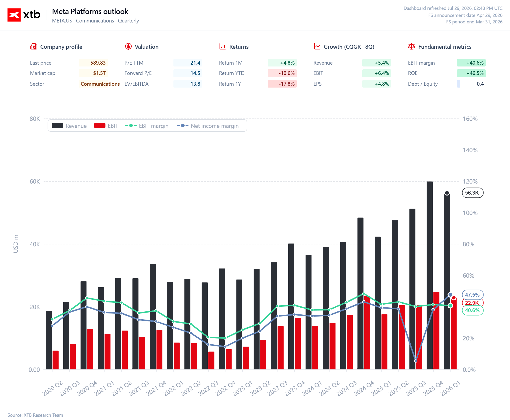
Task: Click the 2026 Q1 revenue bar endpoint marker
Action: 447,193
